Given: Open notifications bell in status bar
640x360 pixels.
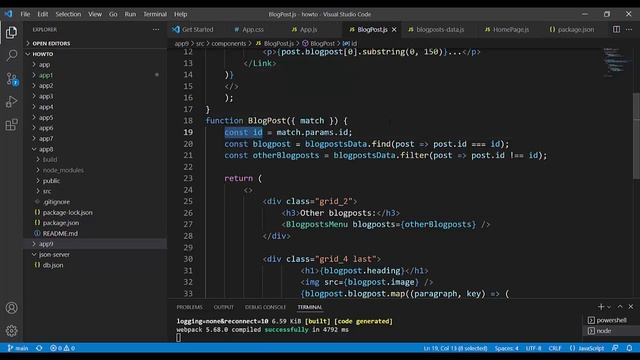Looking at the screenshot, I should pos(629,348).
